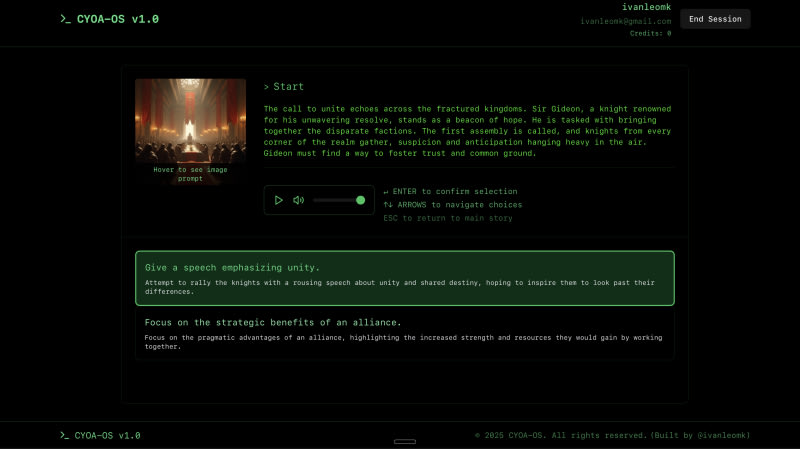Click the terminal prompt icon in footer
This screenshot has height=449, width=800.
point(65,435)
